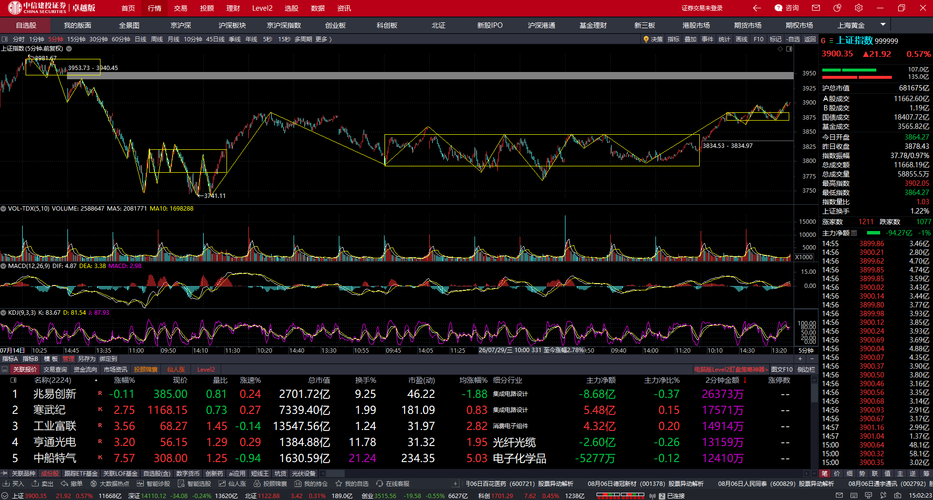This screenshot has height=500, width=933.
Task: Click the 决策 lightbulb tool
Action: point(653,39)
